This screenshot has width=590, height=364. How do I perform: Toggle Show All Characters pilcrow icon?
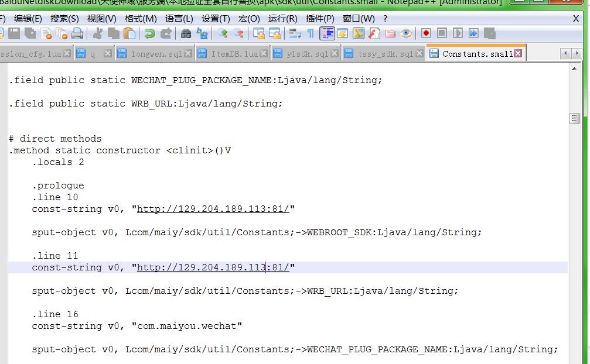click(x=311, y=33)
